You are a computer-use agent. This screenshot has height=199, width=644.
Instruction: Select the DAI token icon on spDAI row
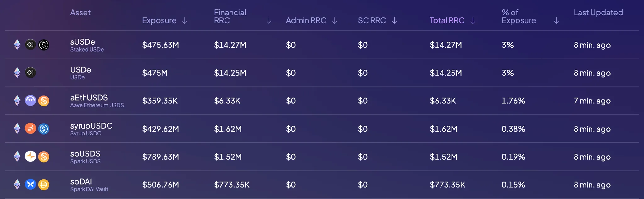pos(44,185)
